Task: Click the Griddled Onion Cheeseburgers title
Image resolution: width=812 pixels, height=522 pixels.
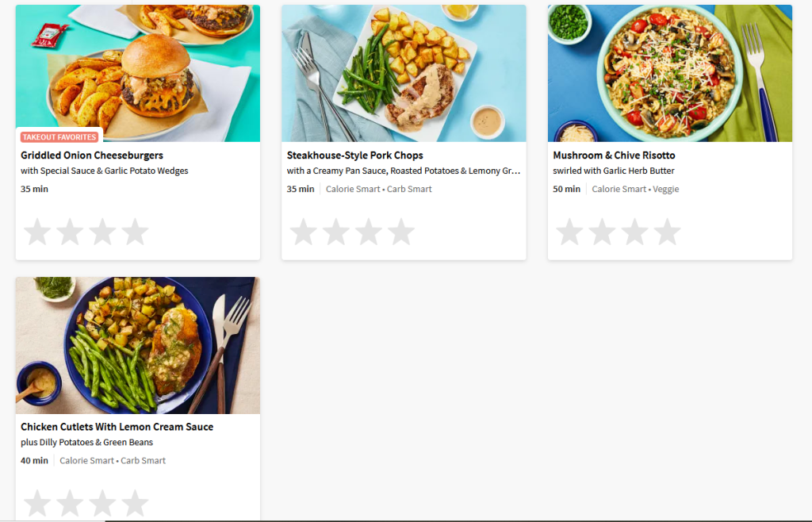Action: point(92,155)
